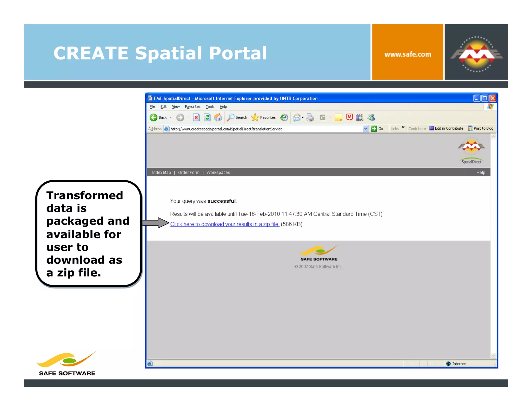Click the status bar page icon
Image resolution: width=532 pixels, height=411 pixels.
(150, 363)
